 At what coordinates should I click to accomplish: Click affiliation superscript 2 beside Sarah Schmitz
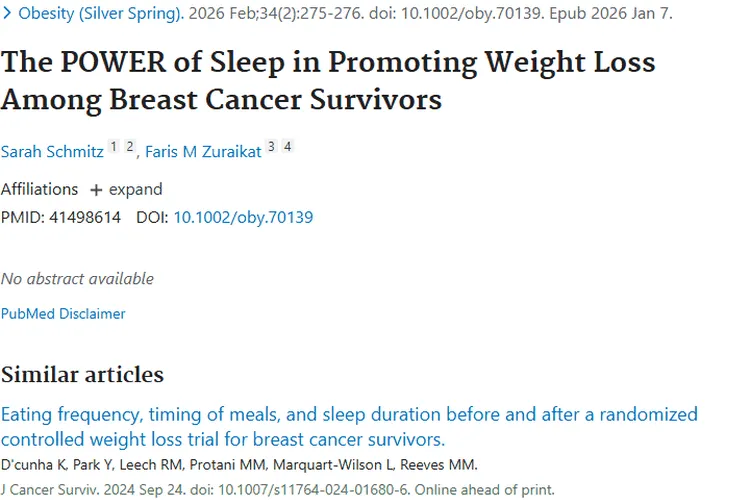[130, 147]
